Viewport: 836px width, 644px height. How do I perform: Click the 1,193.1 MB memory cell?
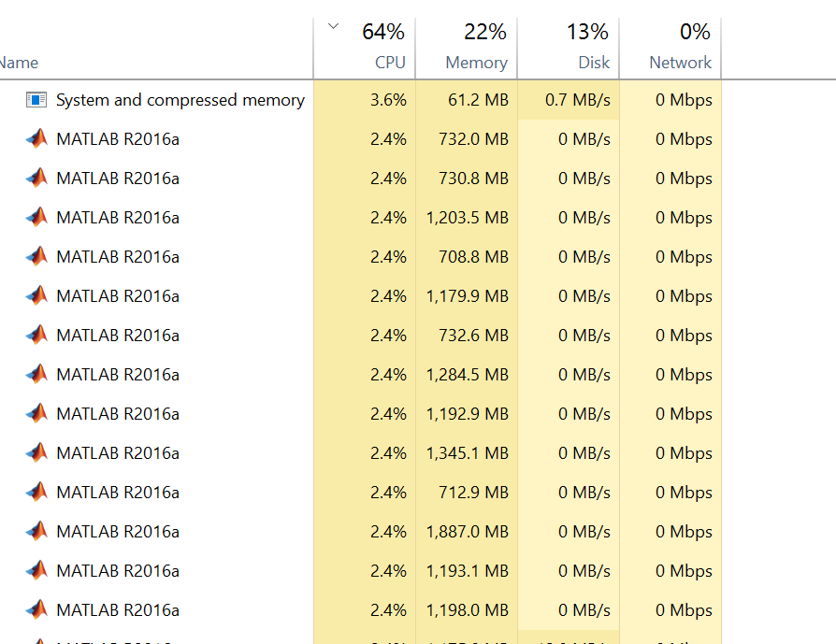click(467, 571)
